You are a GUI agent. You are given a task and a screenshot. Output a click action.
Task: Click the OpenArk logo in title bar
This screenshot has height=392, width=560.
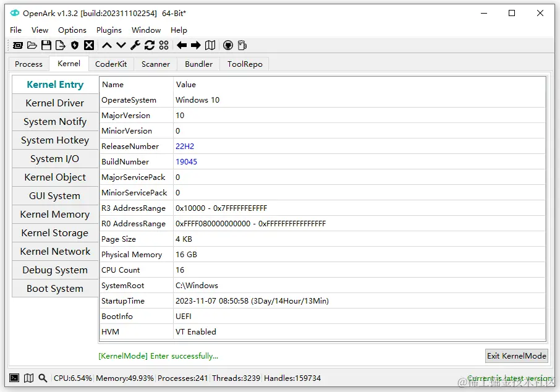pyautogui.click(x=15, y=13)
